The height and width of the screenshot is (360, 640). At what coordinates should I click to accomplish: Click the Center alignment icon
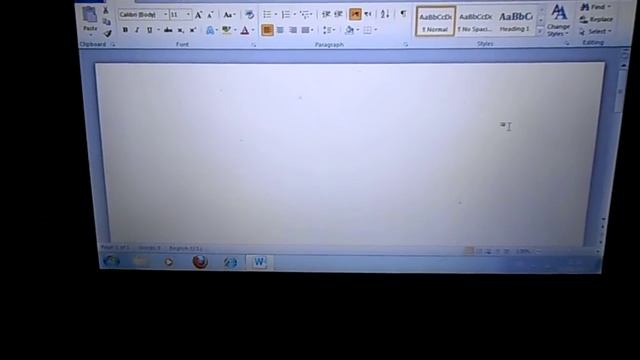280,30
